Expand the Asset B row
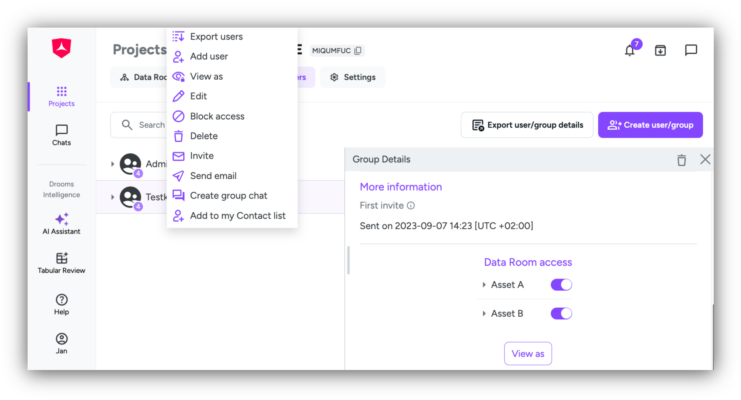The width and height of the screenshot is (741, 400). [x=484, y=313]
